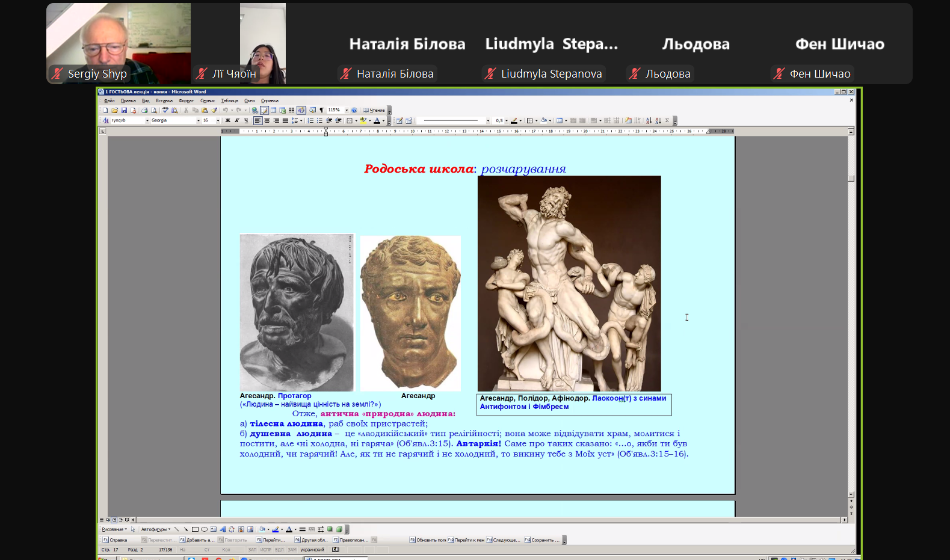Select the Format Painter brush icon
The width and height of the screenshot is (950, 560).
click(x=214, y=110)
